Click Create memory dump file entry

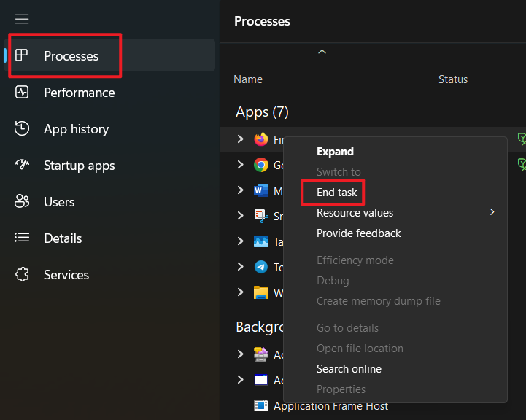(x=379, y=301)
